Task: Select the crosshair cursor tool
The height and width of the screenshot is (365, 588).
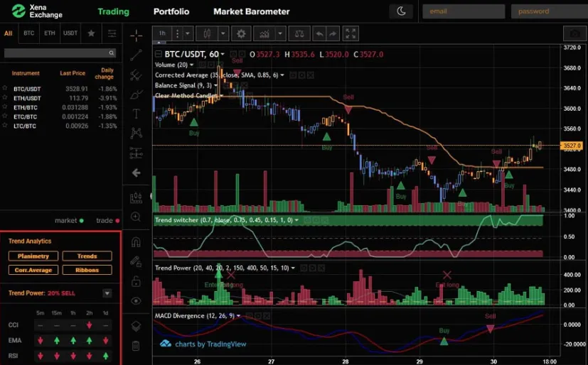Action: pos(136,36)
